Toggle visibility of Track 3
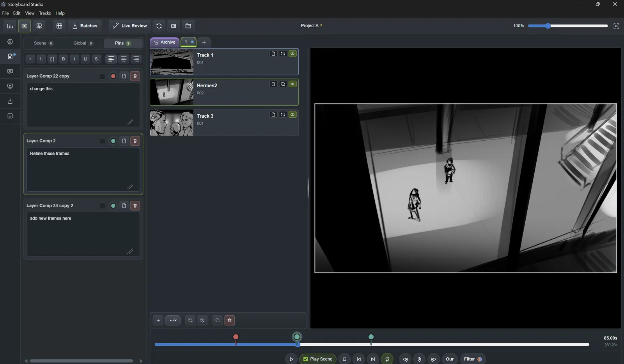Image resolution: width=624 pixels, height=364 pixels. click(292, 115)
